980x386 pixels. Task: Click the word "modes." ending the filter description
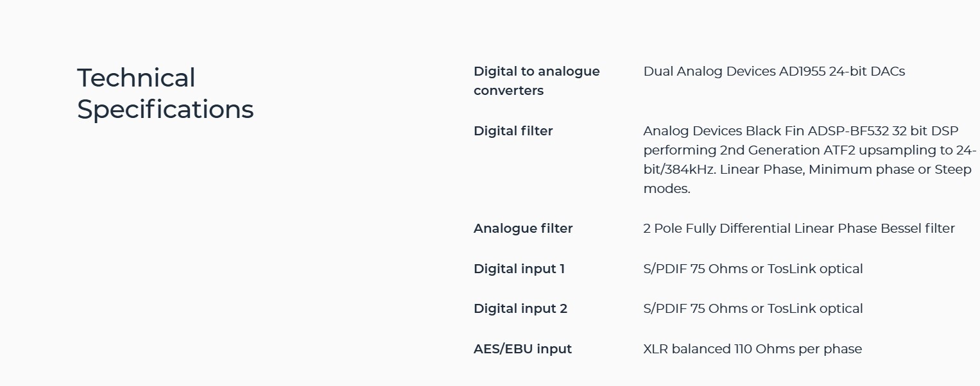tap(666, 189)
